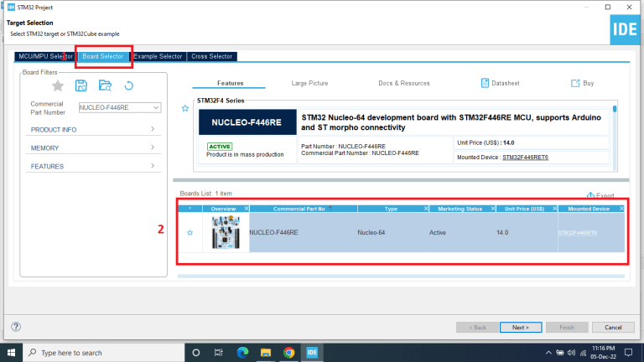The height and width of the screenshot is (362, 644).
Task: Expand the FEATURES filter section
Action: [x=93, y=166]
